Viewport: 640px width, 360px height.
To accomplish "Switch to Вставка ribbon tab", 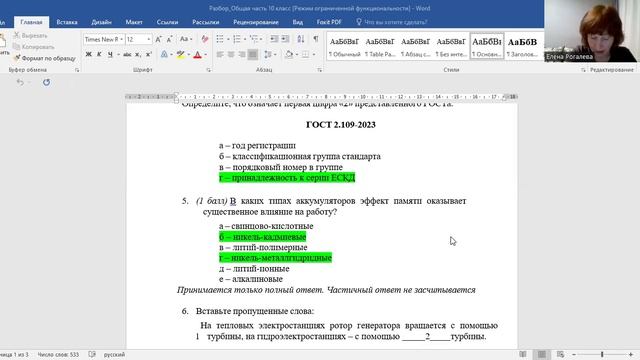I will tap(67, 22).
